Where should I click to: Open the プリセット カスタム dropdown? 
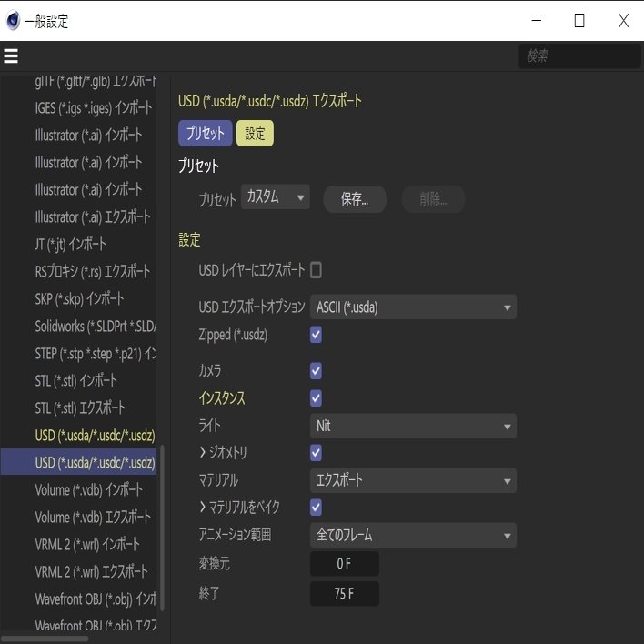[x=276, y=196]
